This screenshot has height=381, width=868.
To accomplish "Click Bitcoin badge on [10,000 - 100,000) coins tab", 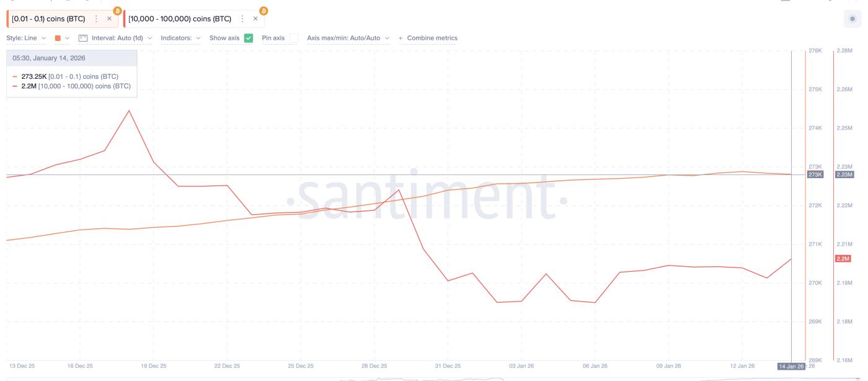I will 263,11.
